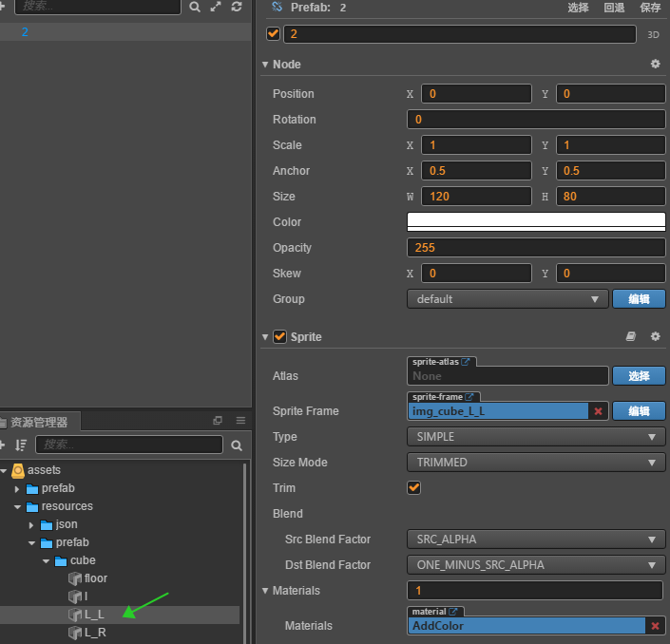Open the Dst Blend Factor dropdown
The width and height of the screenshot is (670, 644).
pos(536,565)
